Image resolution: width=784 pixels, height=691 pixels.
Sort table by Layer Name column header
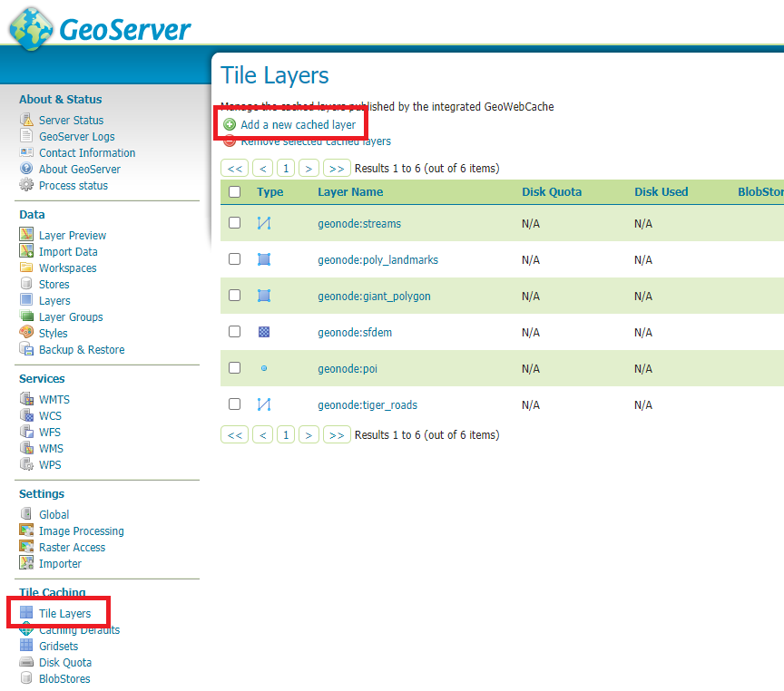pos(350,192)
